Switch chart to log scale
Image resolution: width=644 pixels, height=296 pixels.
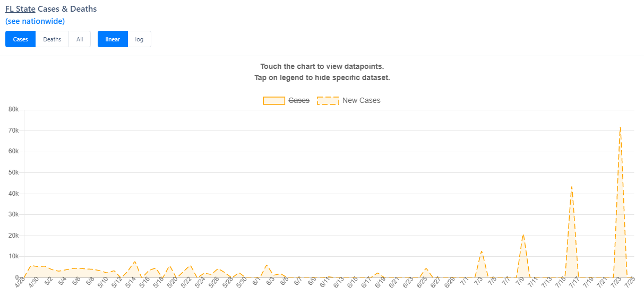(139, 39)
